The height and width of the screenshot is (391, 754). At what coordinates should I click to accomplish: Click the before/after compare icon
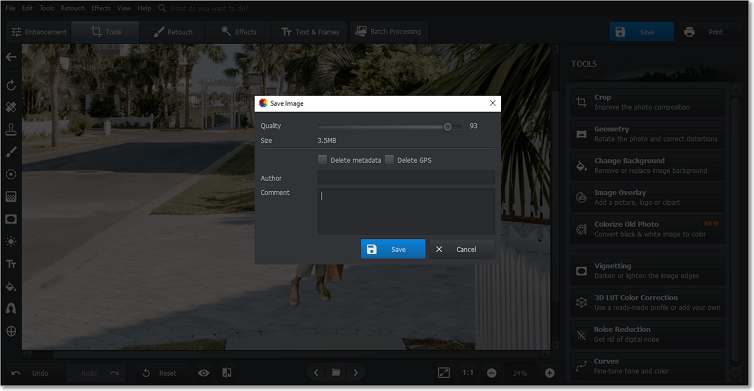pyautogui.click(x=227, y=373)
